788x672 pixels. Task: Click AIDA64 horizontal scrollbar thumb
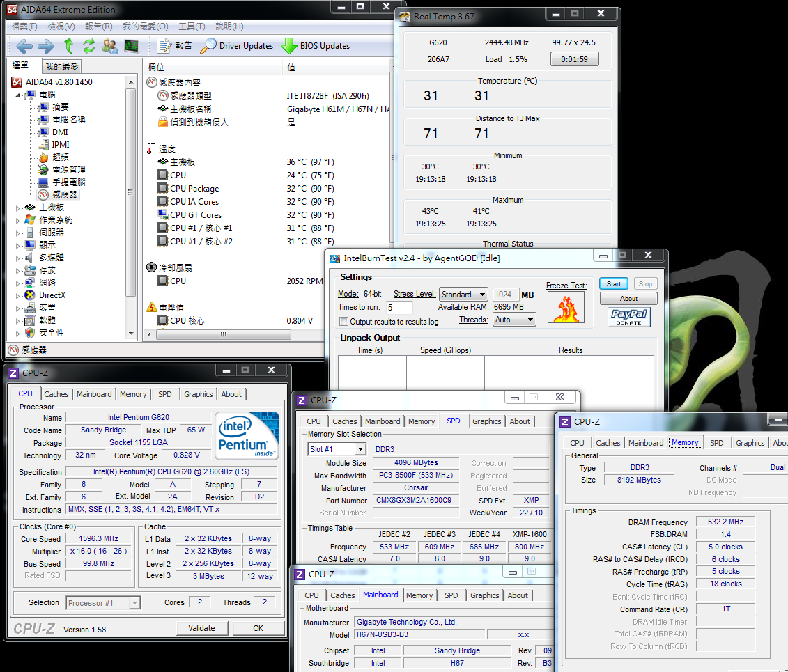tap(223, 334)
